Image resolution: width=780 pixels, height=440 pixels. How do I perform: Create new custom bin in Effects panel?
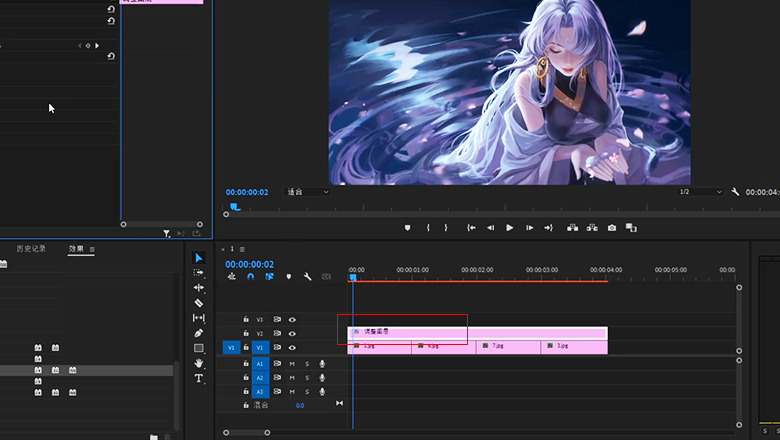[154, 437]
